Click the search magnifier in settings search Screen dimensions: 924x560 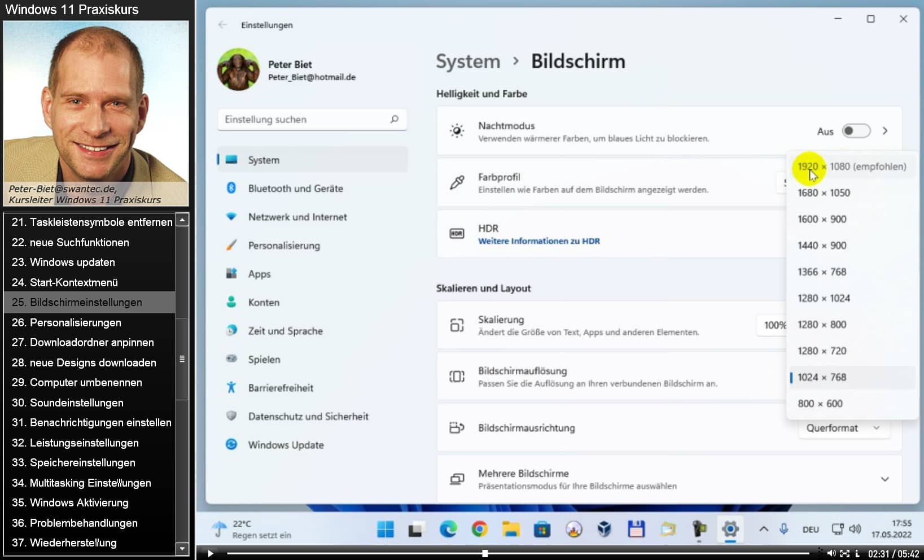point(394,119)
